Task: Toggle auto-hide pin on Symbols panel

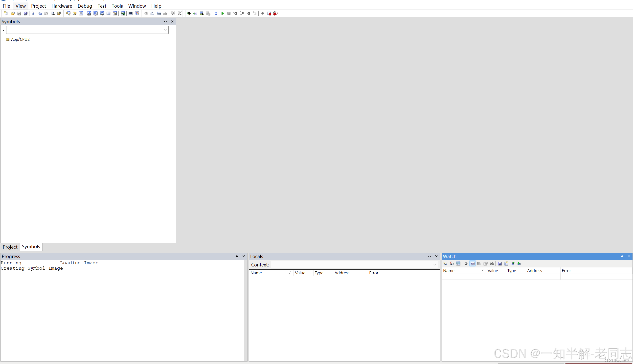Action: [x=165, y=21]
